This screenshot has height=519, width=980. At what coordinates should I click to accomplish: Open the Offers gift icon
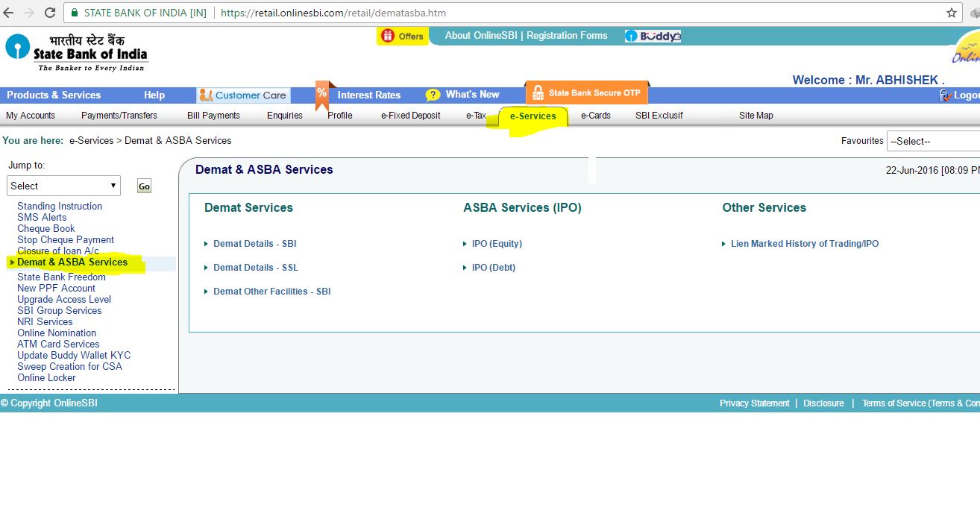tap(388, 36)
